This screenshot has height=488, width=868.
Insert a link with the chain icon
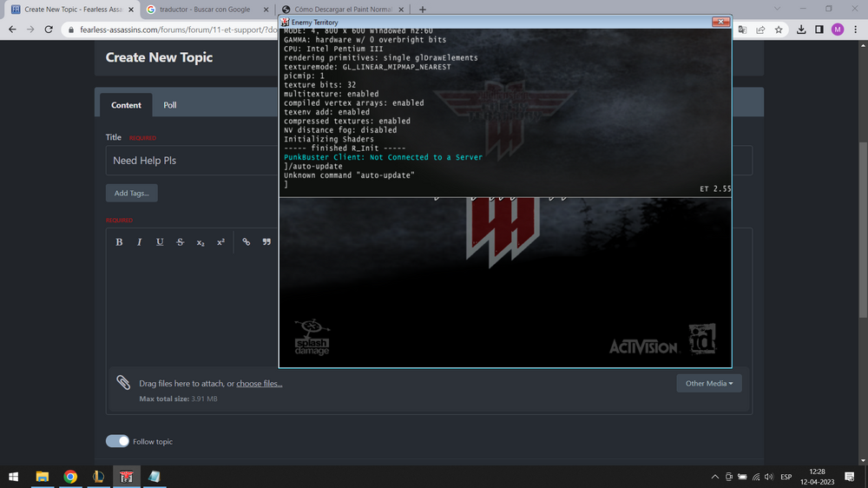pyautogui.click(x=247, y=242)
